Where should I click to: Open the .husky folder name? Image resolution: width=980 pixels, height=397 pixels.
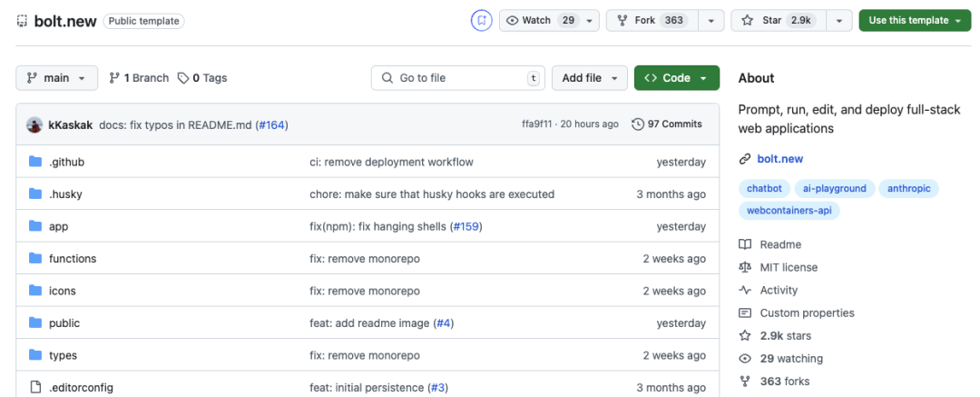[x=65, y=194]
